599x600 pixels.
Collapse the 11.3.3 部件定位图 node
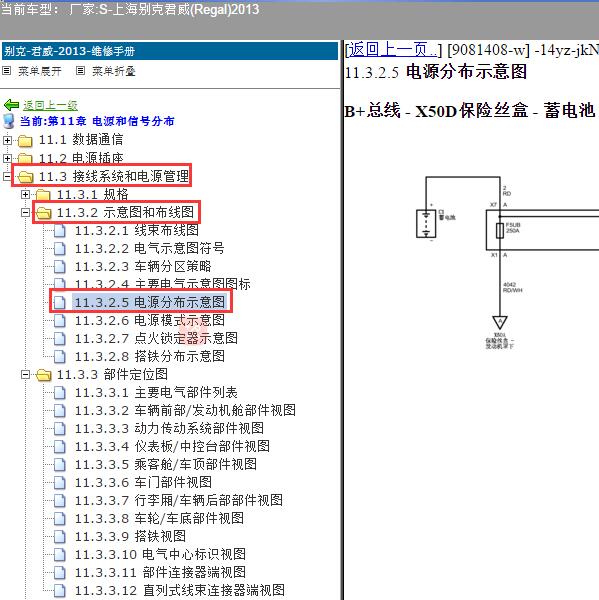tap(25, 375)
